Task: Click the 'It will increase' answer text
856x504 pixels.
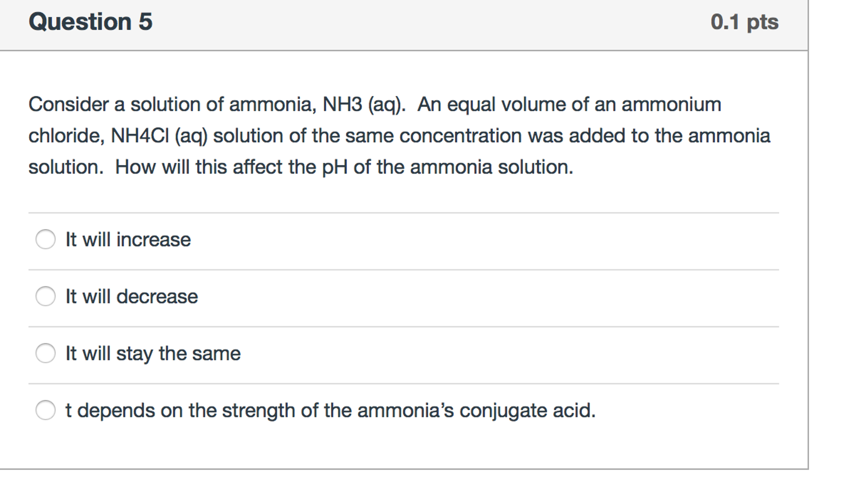Action: (x=127, y=240)
